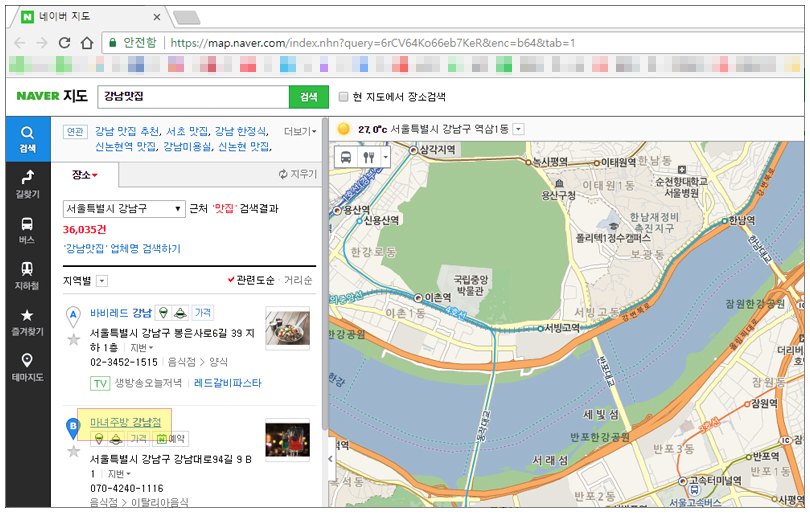Click the sun weather icon
This screenshot has height=514, width=810.
pyautogui.click(x=343, y=129)
